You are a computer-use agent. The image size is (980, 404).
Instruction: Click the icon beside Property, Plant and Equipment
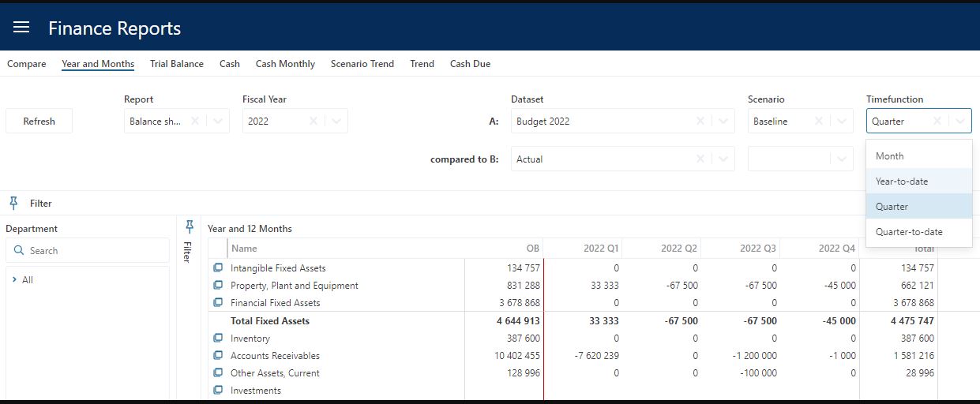pos(218,286)
